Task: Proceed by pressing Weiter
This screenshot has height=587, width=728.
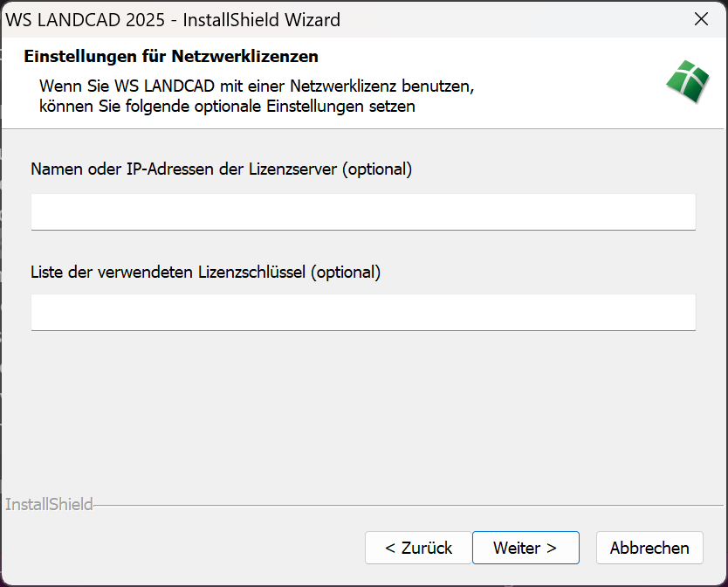Action: [525, 548]
